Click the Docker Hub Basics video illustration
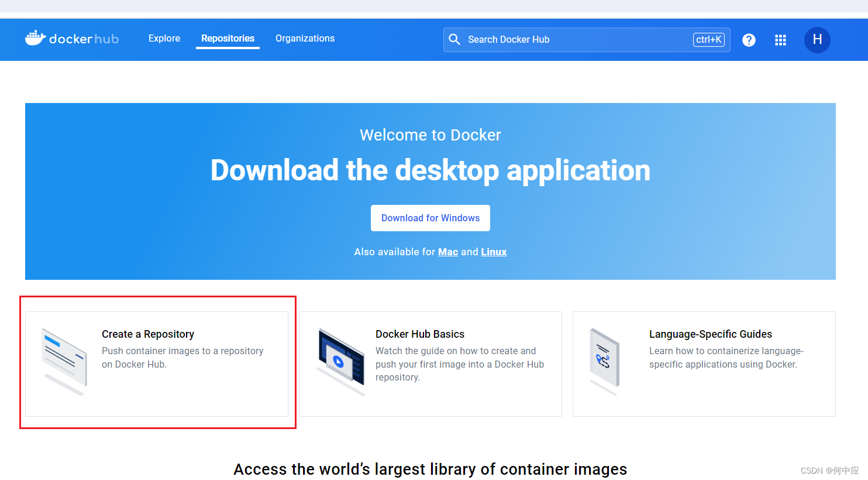The height and width of the screenshot is (480, 868). click(341, 362)
